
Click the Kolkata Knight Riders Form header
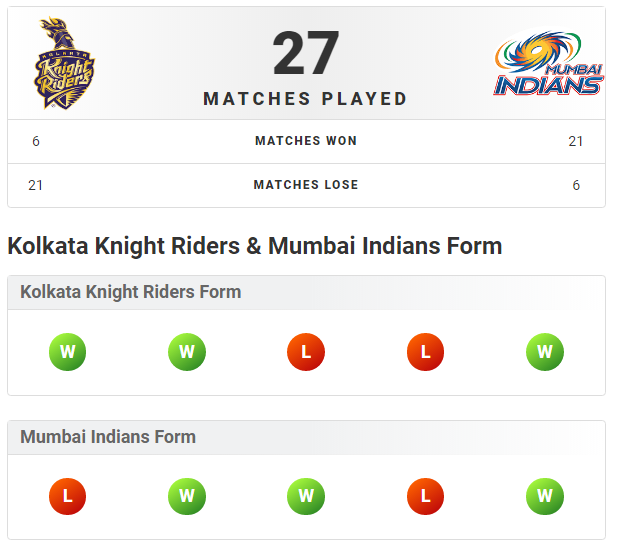pos(131,292)
